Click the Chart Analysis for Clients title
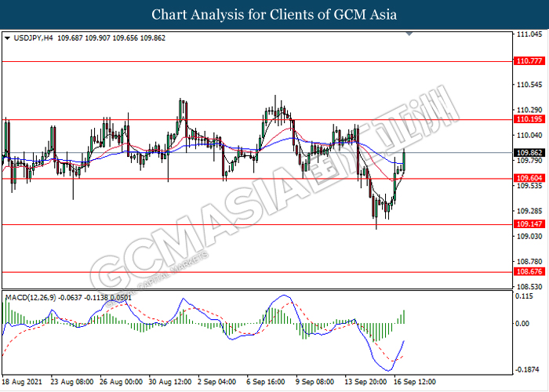The width and height of the screenshot is (549, 392). click(274, 14)
